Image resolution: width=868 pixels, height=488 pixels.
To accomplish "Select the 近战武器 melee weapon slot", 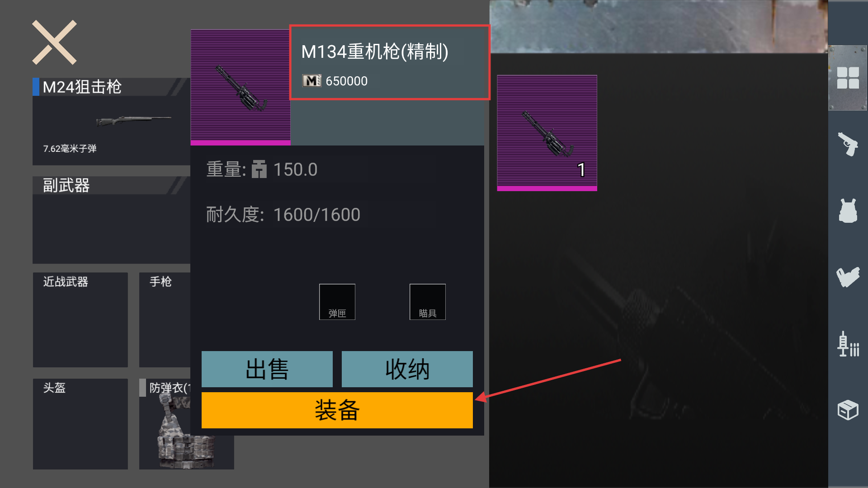I will [x=80, y=320].
